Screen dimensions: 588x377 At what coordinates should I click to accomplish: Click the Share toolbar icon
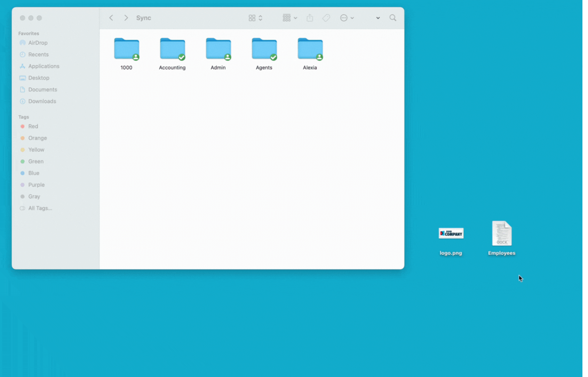tap(310, 18)
